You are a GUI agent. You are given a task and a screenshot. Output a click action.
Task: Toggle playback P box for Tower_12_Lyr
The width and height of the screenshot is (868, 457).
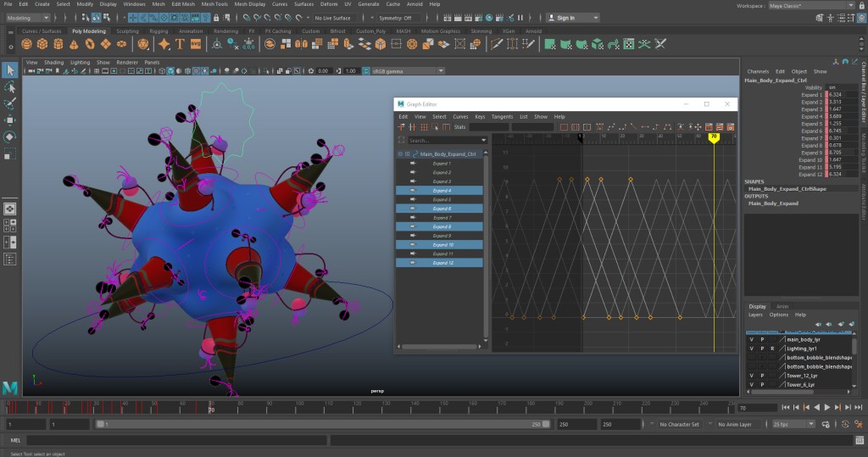[x=762, y=376]
